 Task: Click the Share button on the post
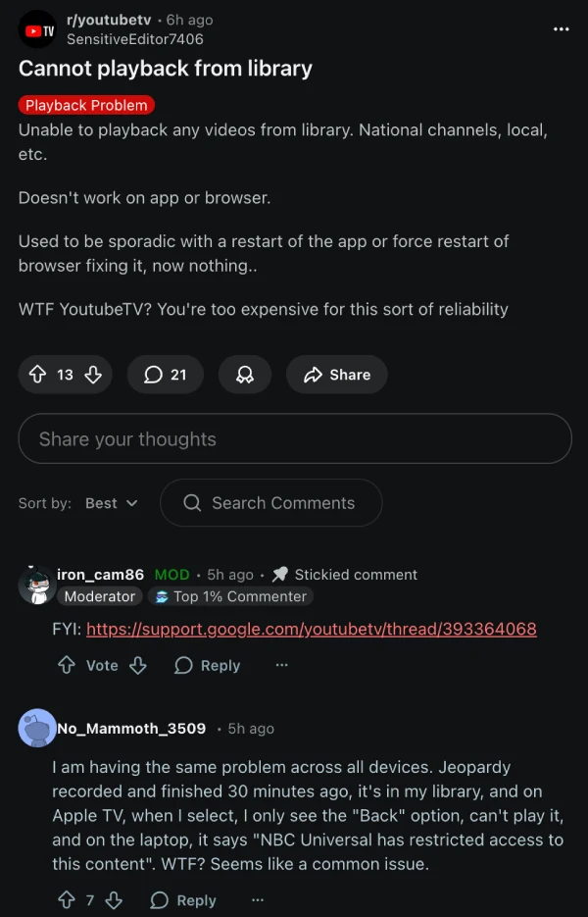click(x=336, y=375)
